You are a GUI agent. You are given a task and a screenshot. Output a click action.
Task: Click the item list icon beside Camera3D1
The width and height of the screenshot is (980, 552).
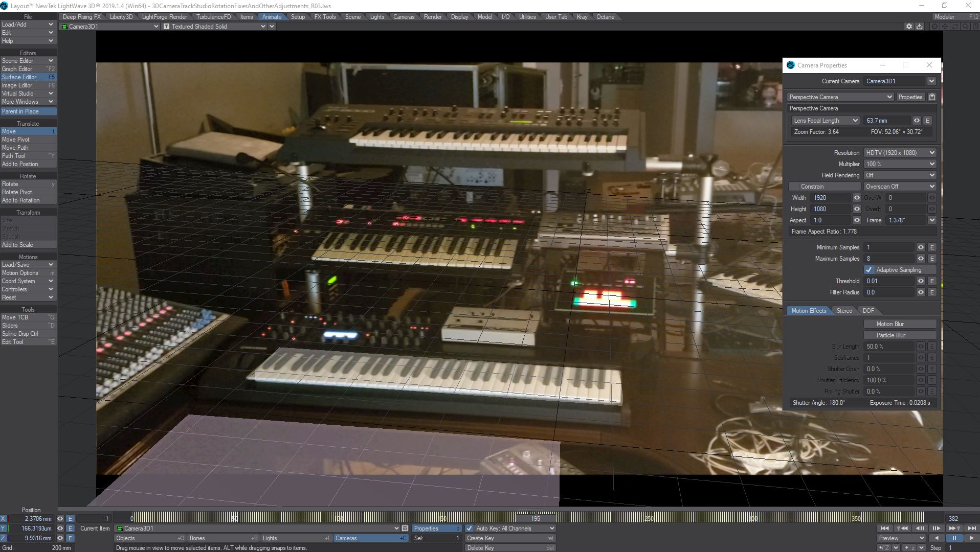pos(405,528)
